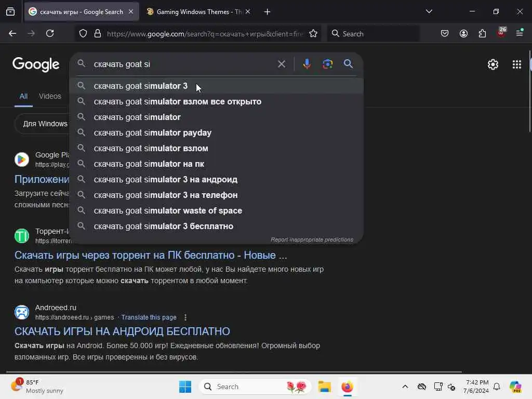Screen dimensions: 532x399
Task: Pick suggestion goat simulator 3 бесплатно
Action: [216, 227]
